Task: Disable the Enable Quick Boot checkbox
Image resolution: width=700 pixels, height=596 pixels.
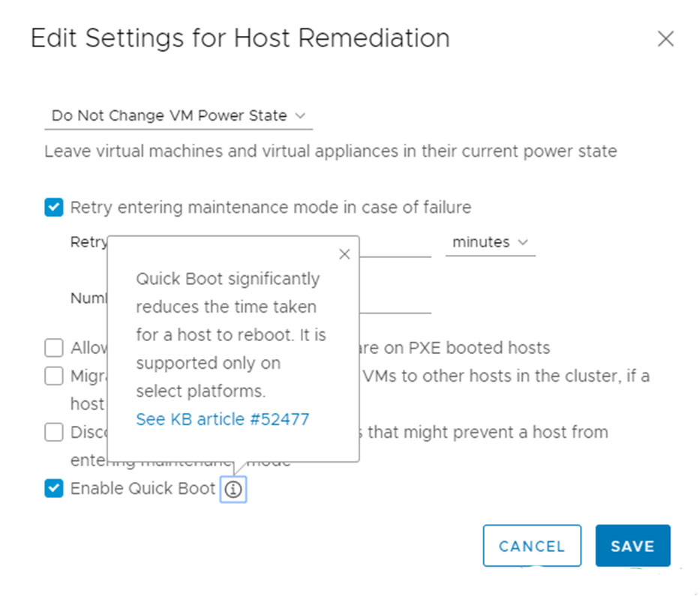Action: pyautogui.click(x=54, y=489)
